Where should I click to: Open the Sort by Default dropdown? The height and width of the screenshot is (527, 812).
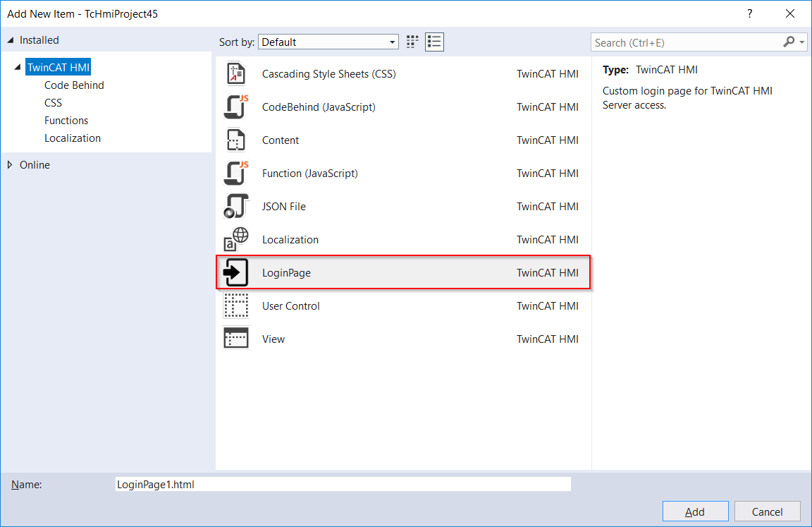328,42
